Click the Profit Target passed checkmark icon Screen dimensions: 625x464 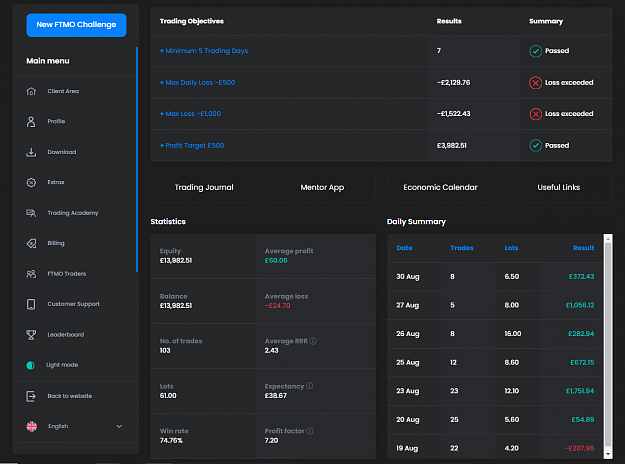tap(535, 145)
